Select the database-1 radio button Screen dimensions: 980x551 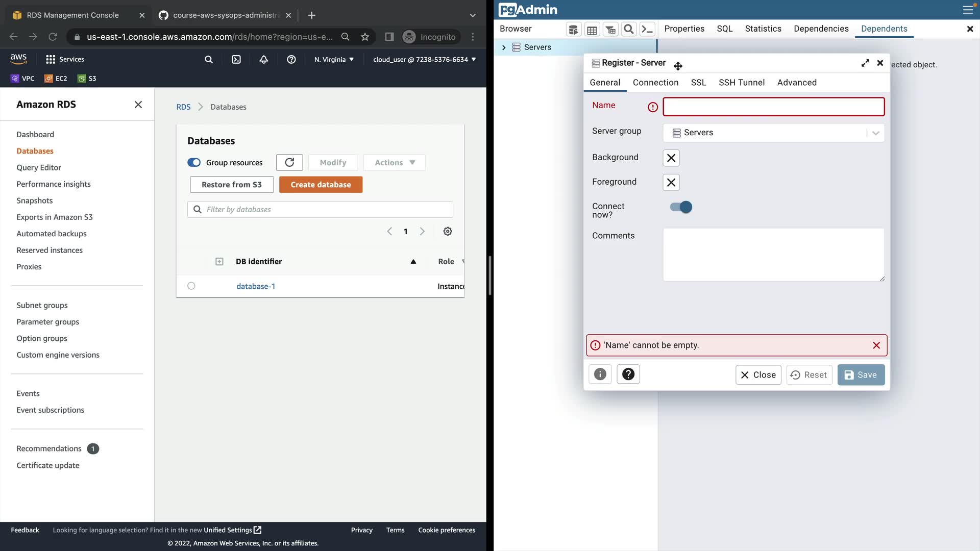click(x=191, y=286)
